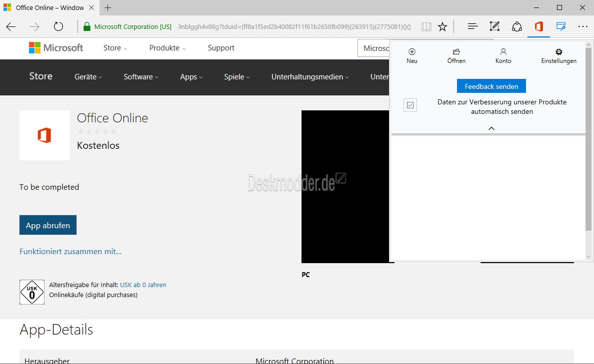Open Konto in the Office panel
The image size is (594, 364).
503,56
